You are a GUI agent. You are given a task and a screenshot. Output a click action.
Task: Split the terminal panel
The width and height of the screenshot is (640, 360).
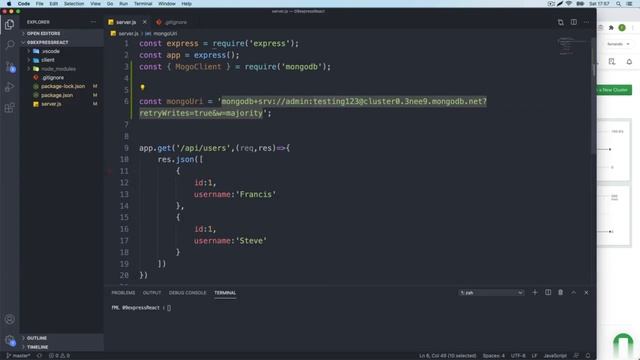(x=548, y=292)
